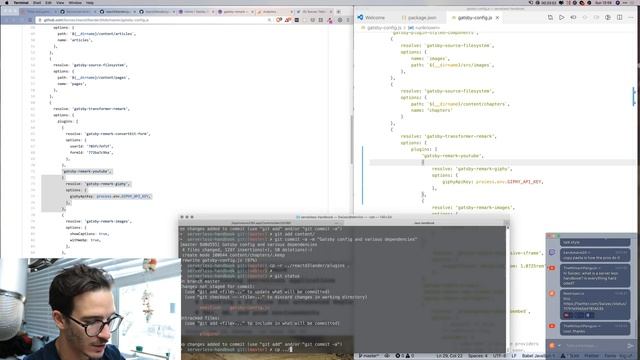Click 'gatsby-remark-youtube' line in VS Code editor

click(452, 156)
